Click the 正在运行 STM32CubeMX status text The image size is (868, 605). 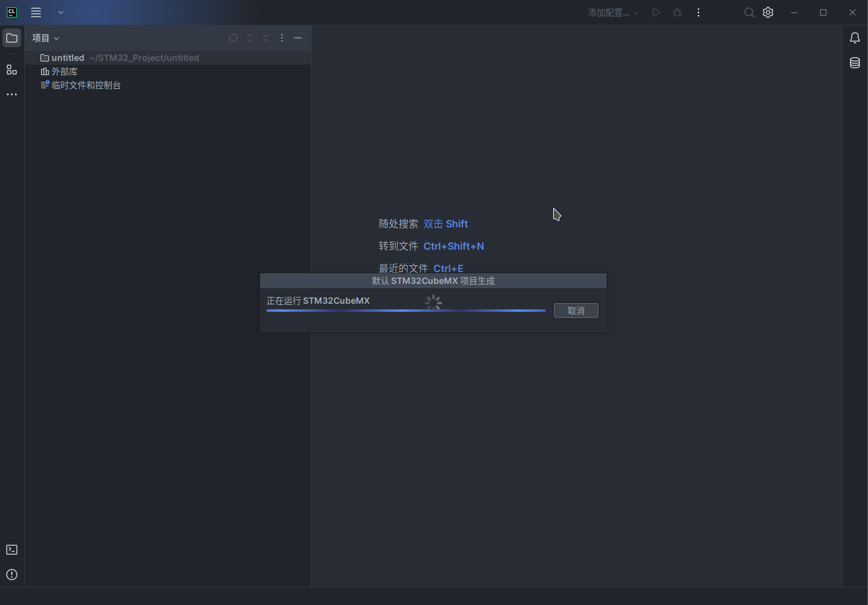pos(318,301)
